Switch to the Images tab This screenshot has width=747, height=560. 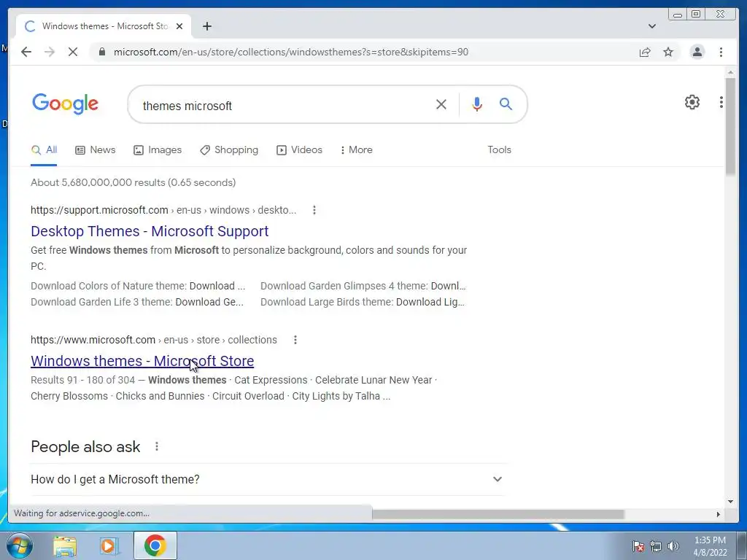pos(158,150)
